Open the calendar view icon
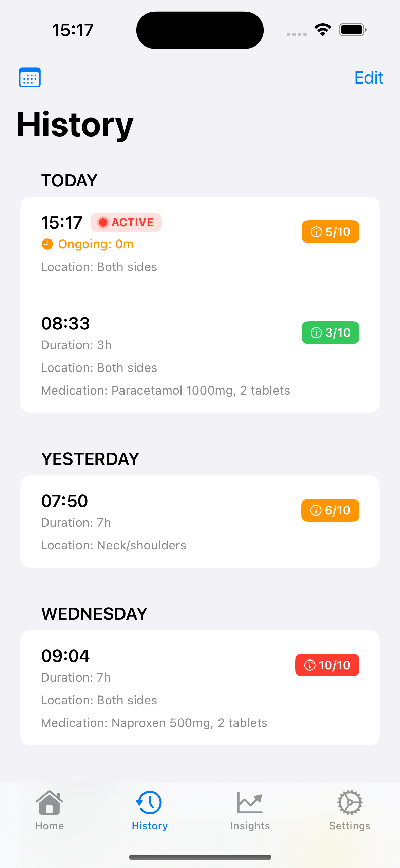Image resolution: width=400 pixels, height=868 pixels. click(x=30, y=77)
